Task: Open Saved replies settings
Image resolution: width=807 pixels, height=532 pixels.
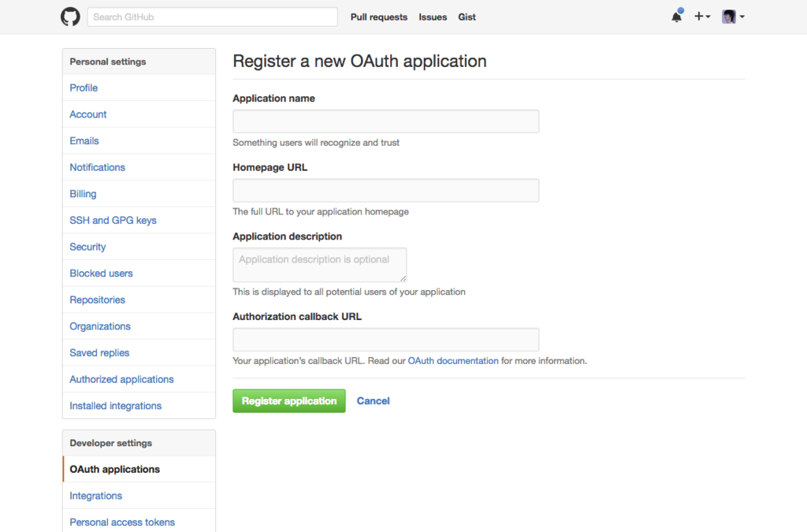Action: (x=99, y=352)
